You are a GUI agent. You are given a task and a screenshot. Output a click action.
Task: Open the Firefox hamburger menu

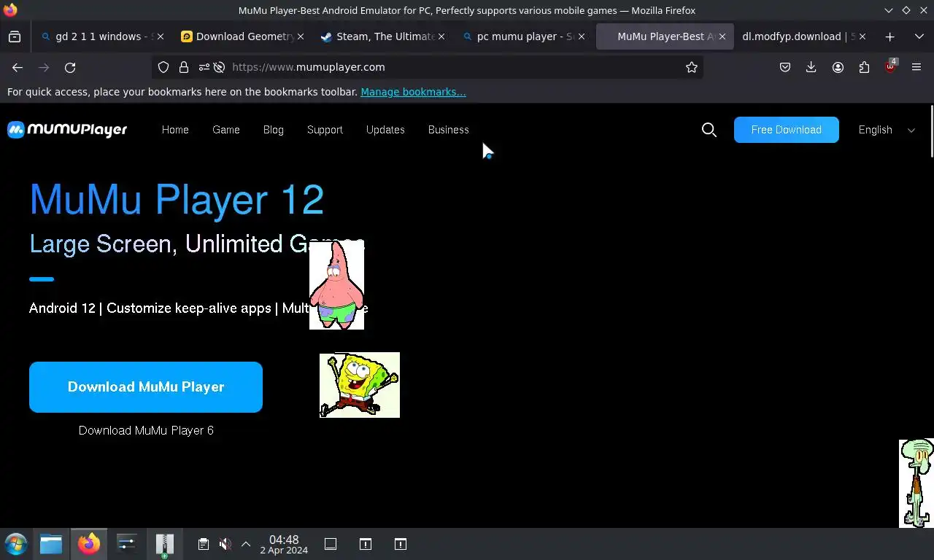(916, 67)
